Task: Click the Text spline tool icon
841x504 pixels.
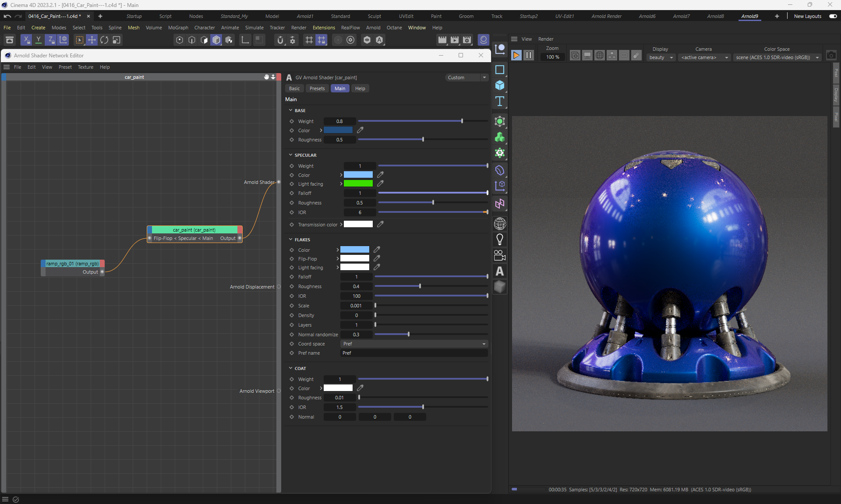Action: coord(500,102)
